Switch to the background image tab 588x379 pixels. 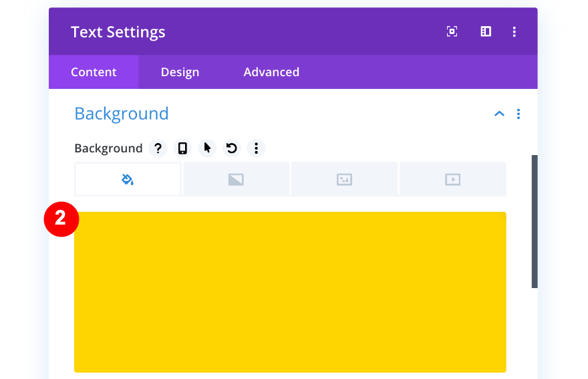tap(344, 179)
